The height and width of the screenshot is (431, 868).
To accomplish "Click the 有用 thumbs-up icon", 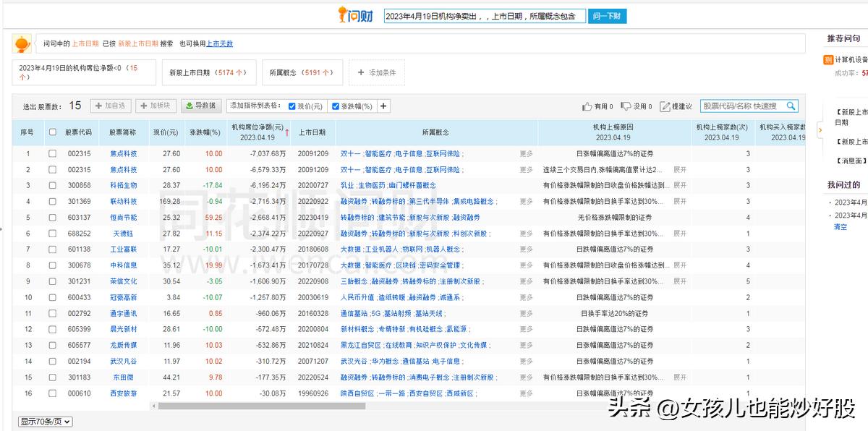I will pyautogui.click(x=587, y=106).
